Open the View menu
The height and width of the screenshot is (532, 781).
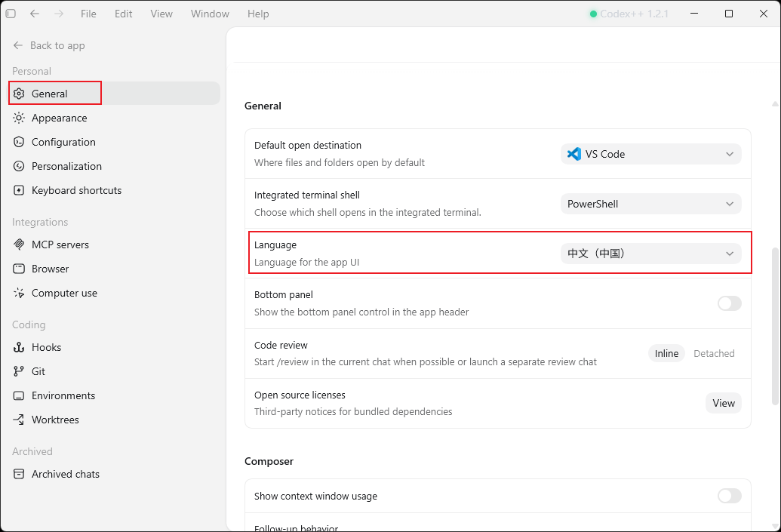click(161, 14)
